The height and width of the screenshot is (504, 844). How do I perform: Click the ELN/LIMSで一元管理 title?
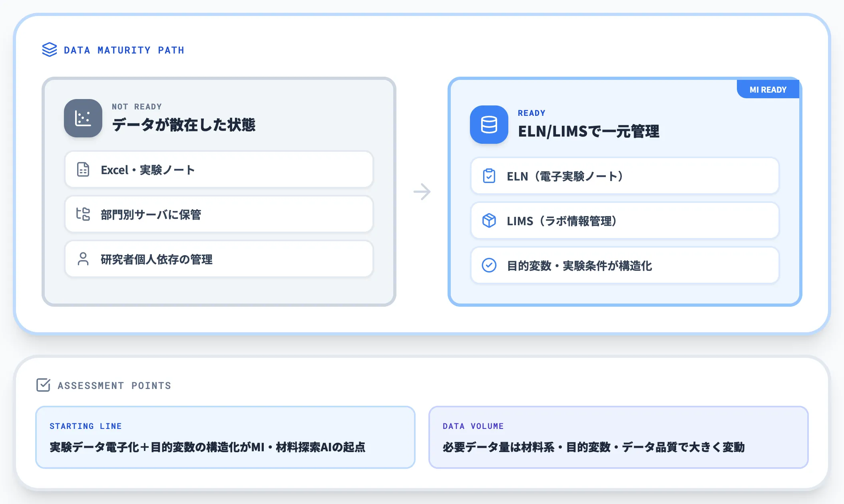[x=589, y=131]
